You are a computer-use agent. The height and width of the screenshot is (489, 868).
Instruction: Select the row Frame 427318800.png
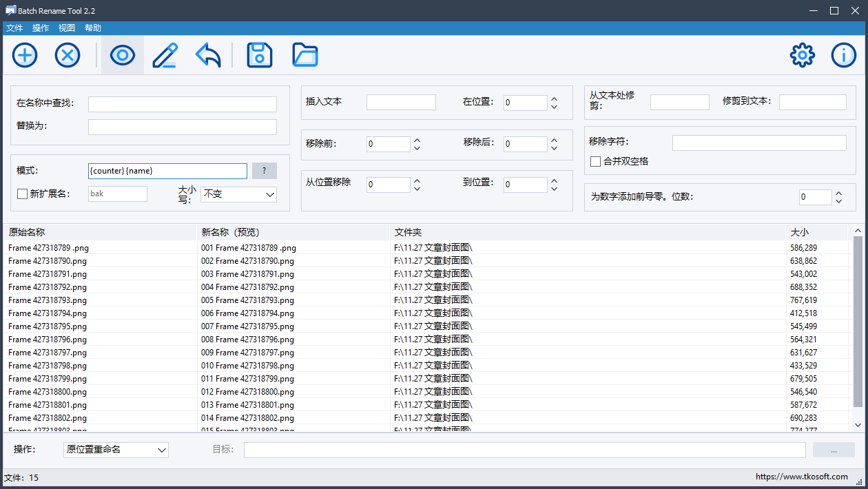(426, 391)
